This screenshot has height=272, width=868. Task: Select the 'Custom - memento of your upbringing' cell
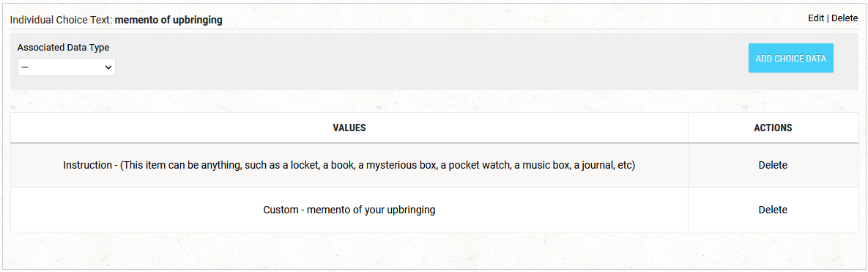pos(349,210)
